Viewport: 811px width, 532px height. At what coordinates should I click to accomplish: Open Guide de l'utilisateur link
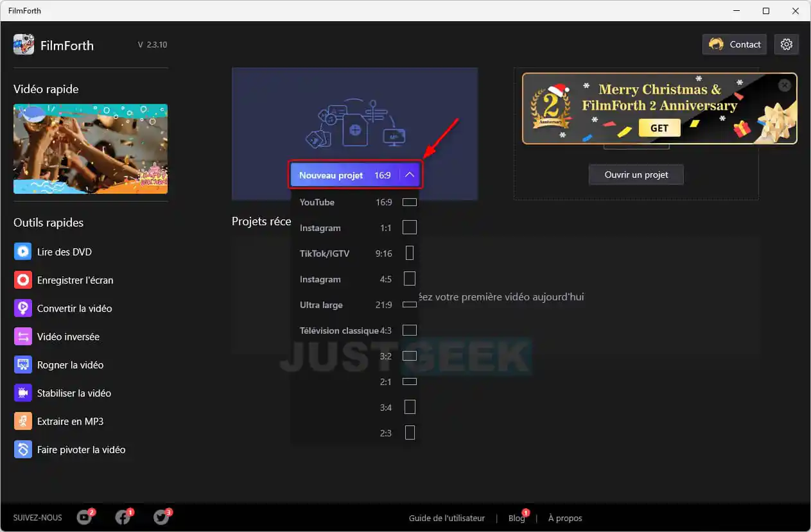[x=447, y=518]
